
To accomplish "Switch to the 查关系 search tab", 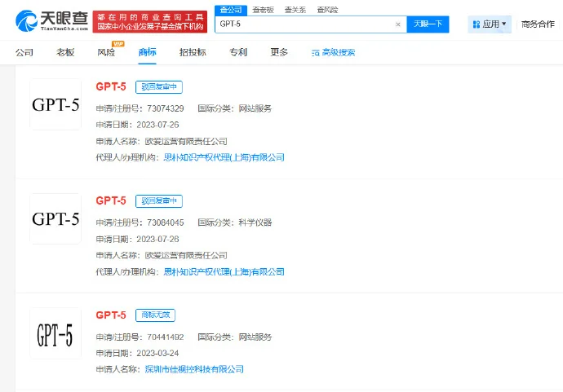I will click(x=294, y=9).
